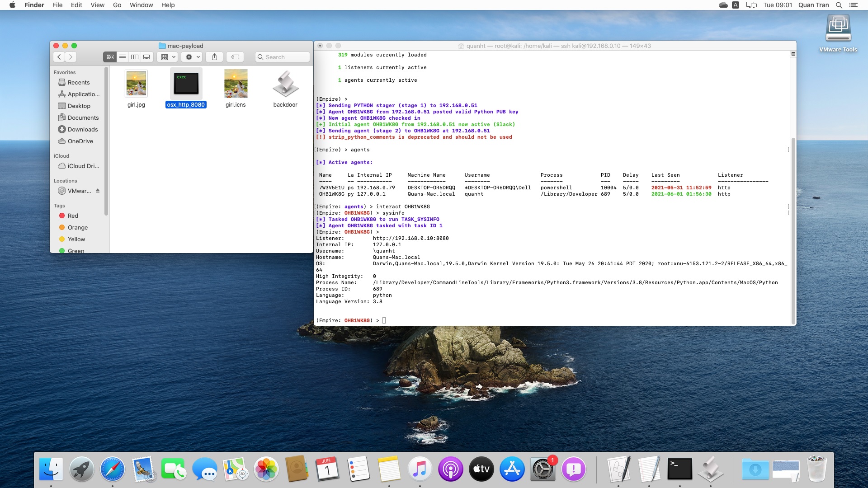This screenshot has width=868, height=488.
Task: Open the App Store from the Dock
Action: [512, 469]
